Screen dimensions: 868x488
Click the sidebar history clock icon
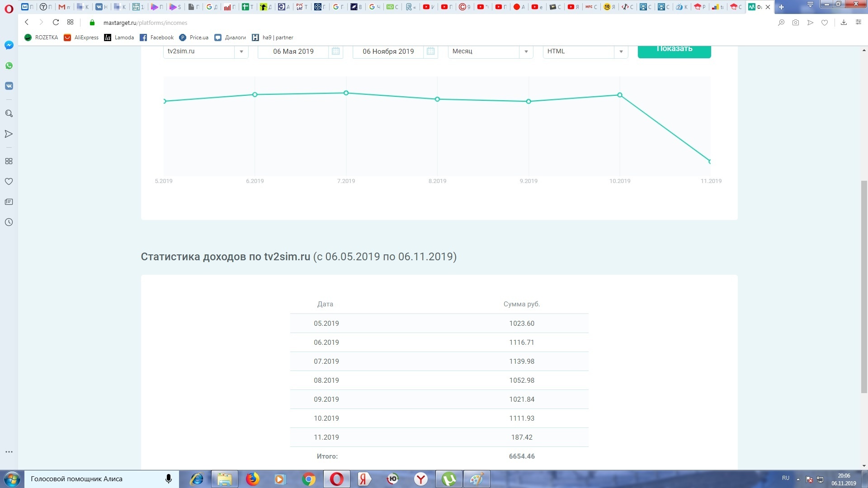pos(9,222)
